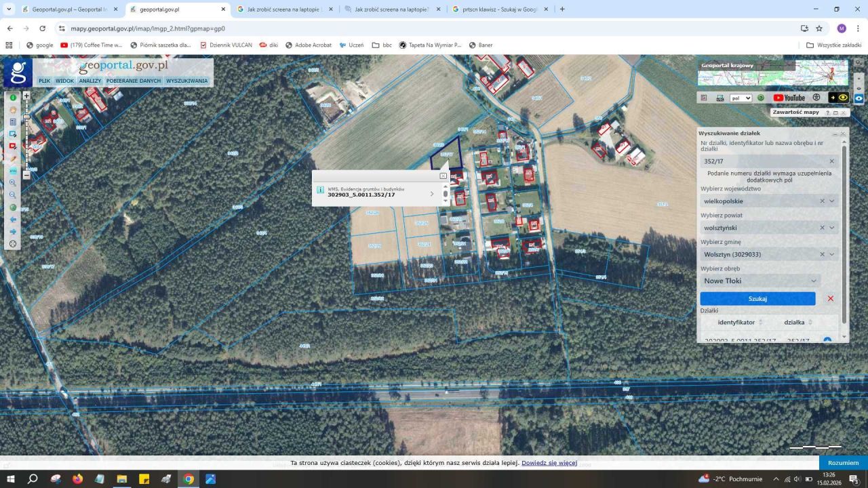
Task: Click the print map icon
Action: (x=720, y=98)
